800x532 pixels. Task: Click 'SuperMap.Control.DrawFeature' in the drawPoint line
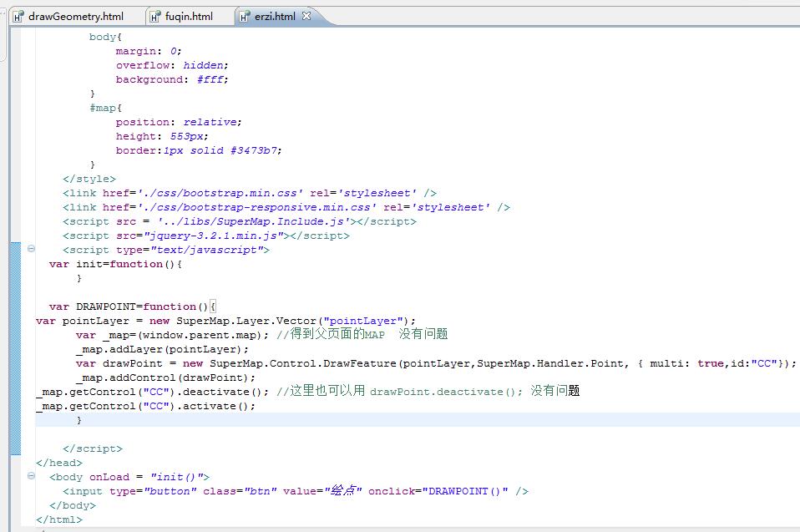point(303,363)
